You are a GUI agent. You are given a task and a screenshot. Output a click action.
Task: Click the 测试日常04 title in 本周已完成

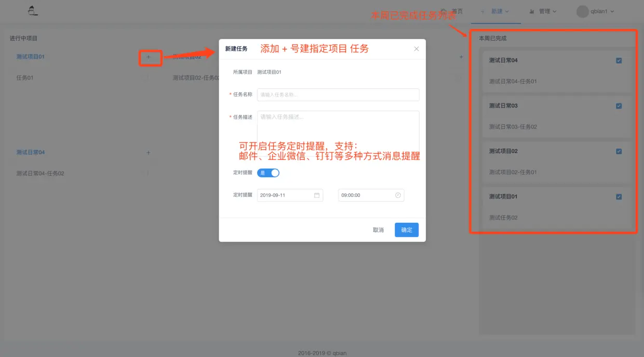(503, 60)
